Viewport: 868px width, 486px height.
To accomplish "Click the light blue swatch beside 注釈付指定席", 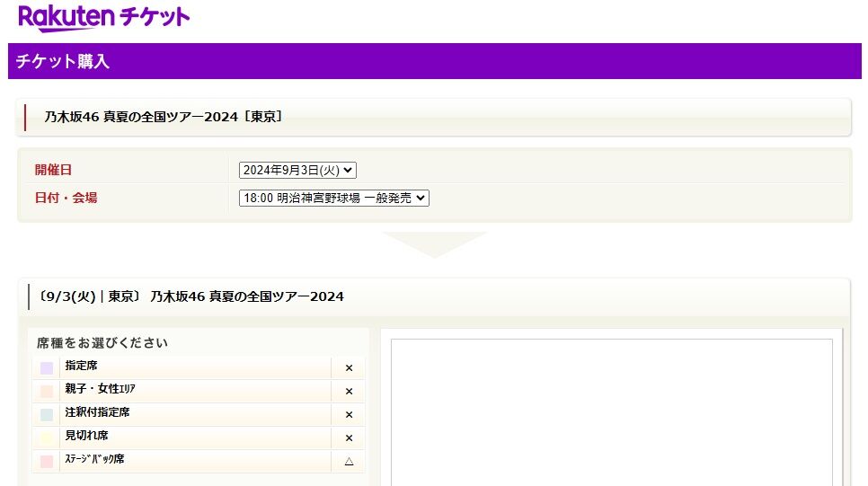I will [x=47, y=415].
